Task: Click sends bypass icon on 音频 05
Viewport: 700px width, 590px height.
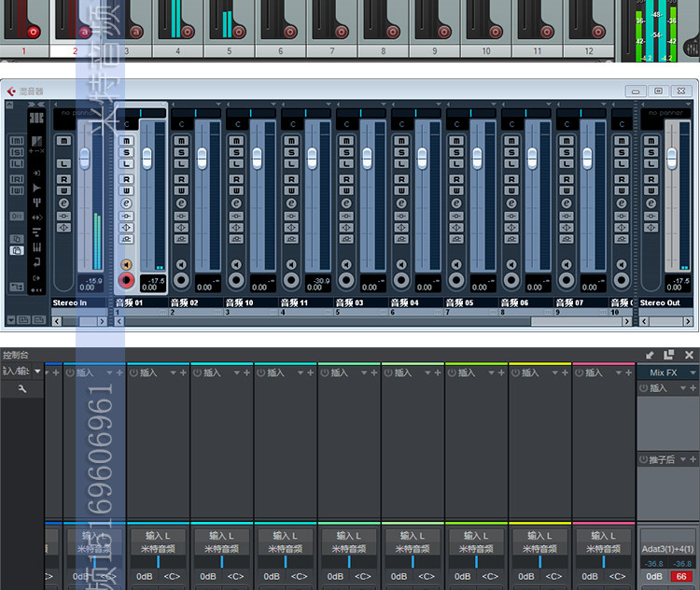Action: tap(456, 239)
